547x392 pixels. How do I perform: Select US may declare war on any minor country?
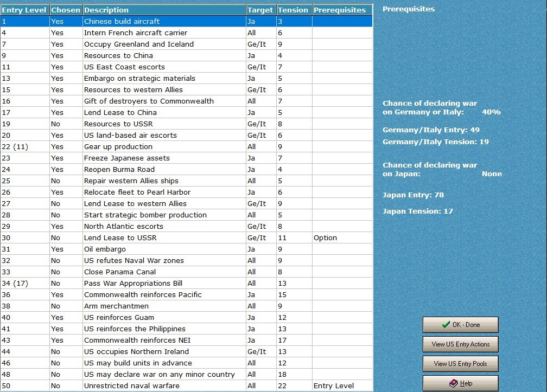(186, 374)
